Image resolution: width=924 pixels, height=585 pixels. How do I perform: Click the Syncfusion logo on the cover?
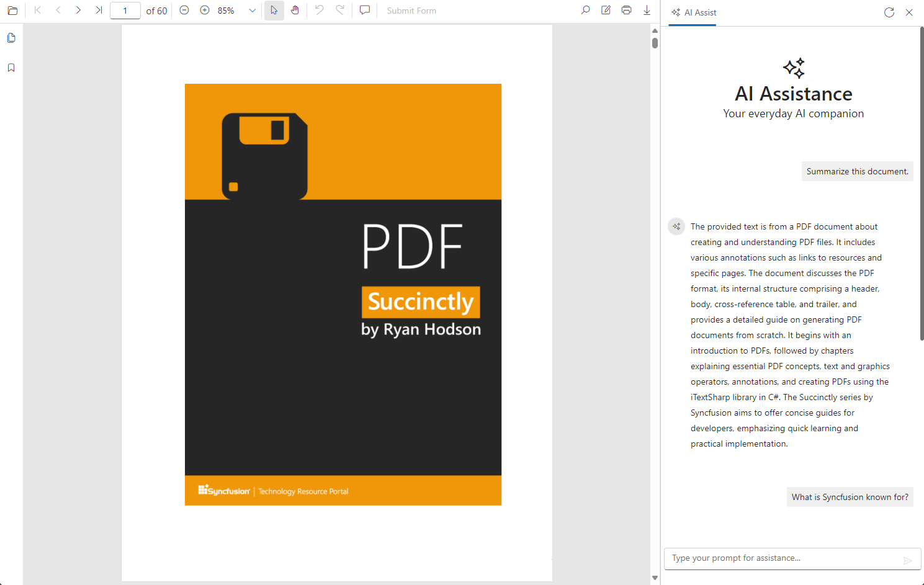tap(224, 490)
